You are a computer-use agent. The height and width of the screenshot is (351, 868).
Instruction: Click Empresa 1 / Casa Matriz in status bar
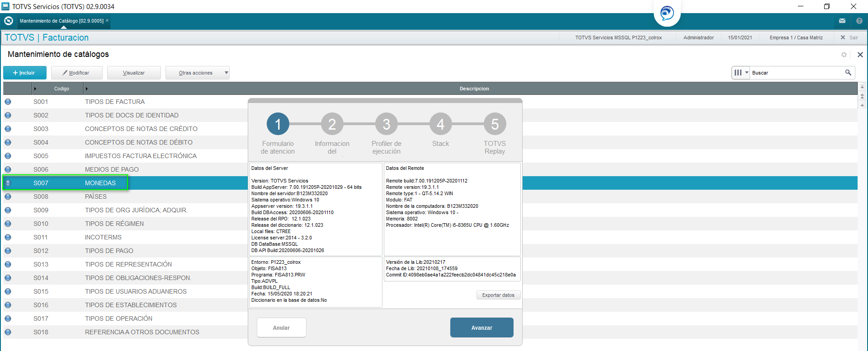[x=796, y=37]
